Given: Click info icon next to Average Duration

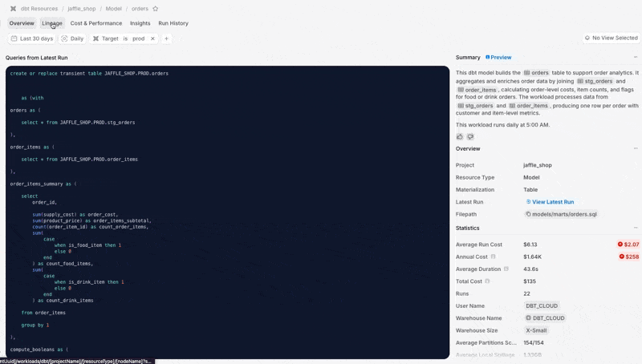Looking at the screenshot, I should (x=506, y=269).
